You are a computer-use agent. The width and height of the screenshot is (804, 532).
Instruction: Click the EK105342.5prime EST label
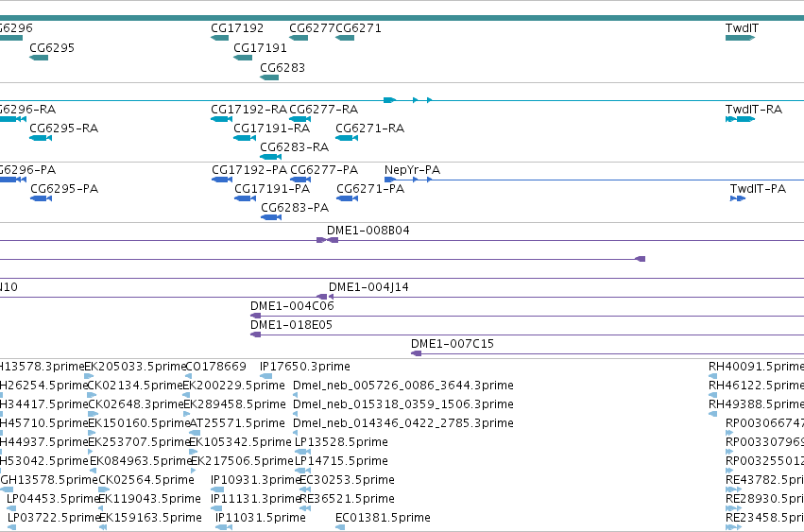tap(240, 442)
